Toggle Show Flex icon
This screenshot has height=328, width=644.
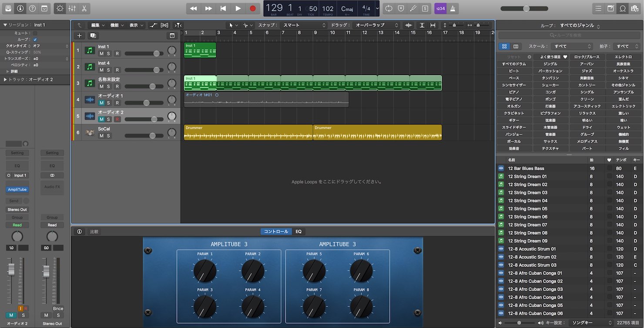point(164,25)
